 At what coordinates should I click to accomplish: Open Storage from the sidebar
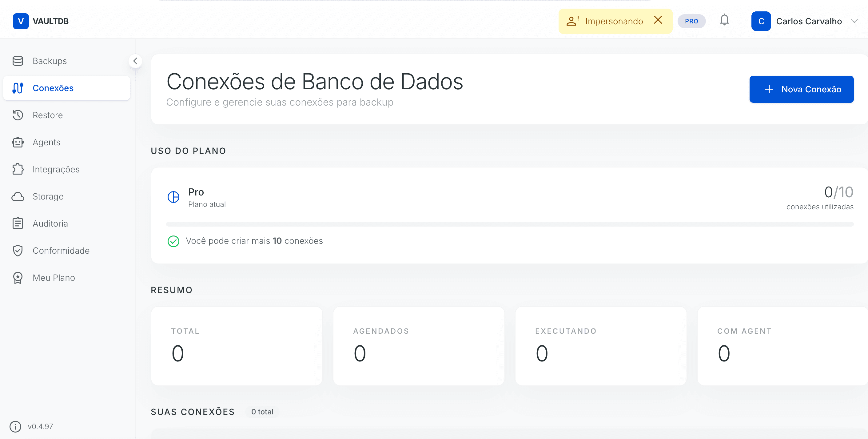pos(67,196)
